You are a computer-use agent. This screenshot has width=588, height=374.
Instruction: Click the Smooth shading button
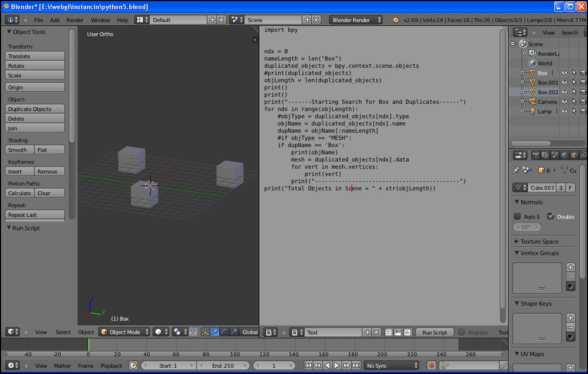pos(20,150)
